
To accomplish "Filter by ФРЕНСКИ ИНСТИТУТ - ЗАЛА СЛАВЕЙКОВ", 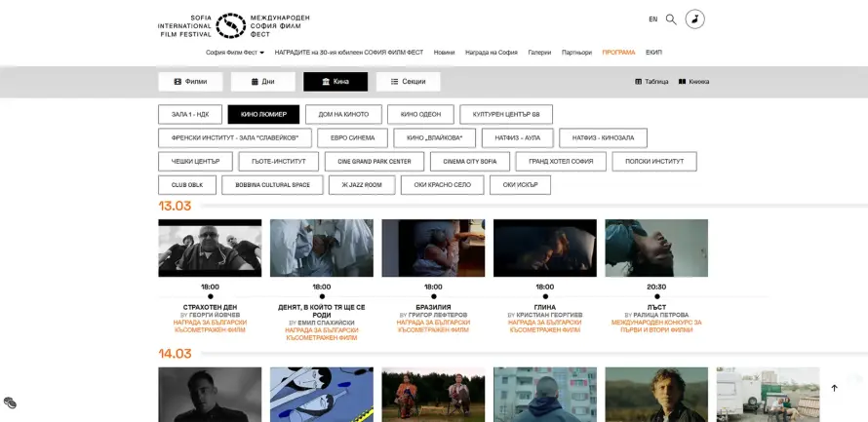I will coord(235,138).
